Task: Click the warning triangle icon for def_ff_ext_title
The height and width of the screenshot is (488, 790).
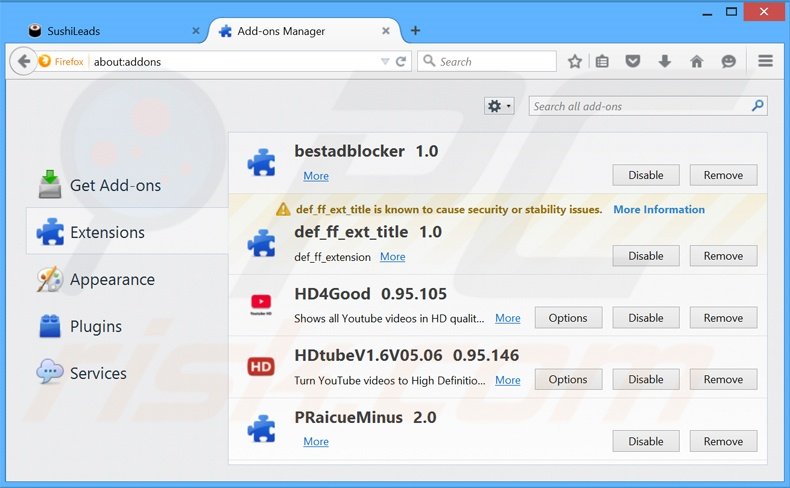Action: tap(283, 209)
